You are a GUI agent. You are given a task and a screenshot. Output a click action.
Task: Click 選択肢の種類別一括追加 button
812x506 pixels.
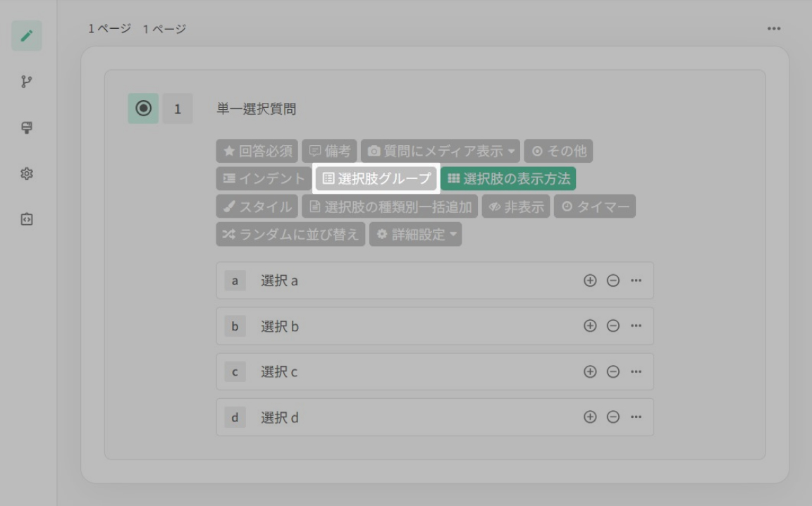[x=390, y=206]
